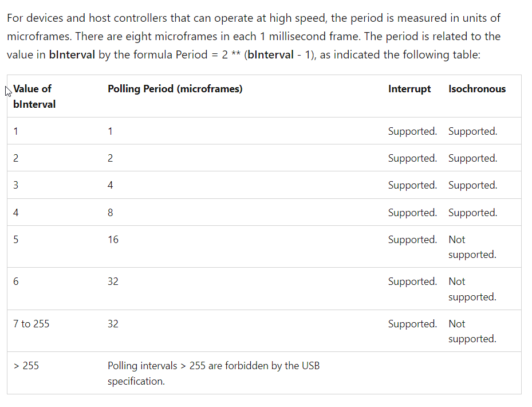Image resolution: width=532 pixels, height=407 pixels.
Task: Click Isochronous 'Supported.' in bInterval 4 row
Action: pyautogui.click(x=472, y=213)
